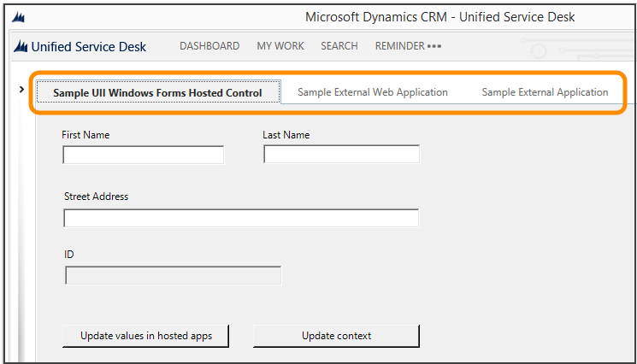Click the disabled ID field
Viewport: 637px width, 364px height.
pos(173,275)
